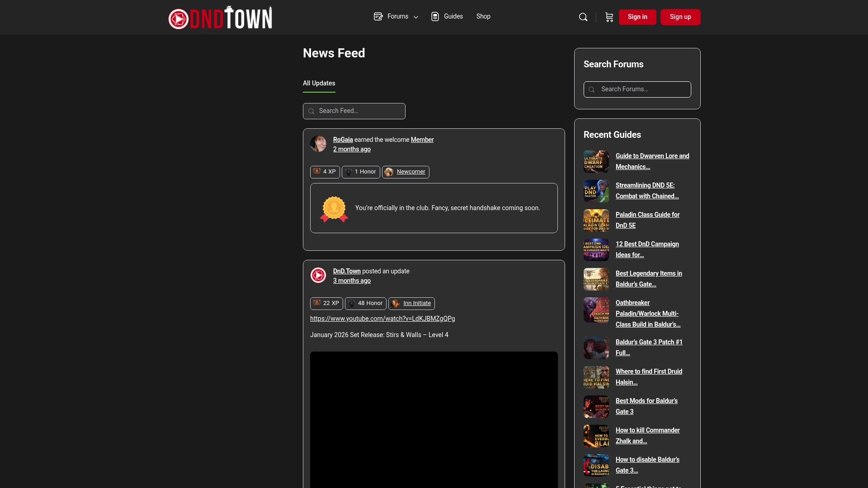This screenshot has width=868, height=488.
Task: Open Guide to Dwarven Lore and Mechanics link
Action: coord(652,162)
